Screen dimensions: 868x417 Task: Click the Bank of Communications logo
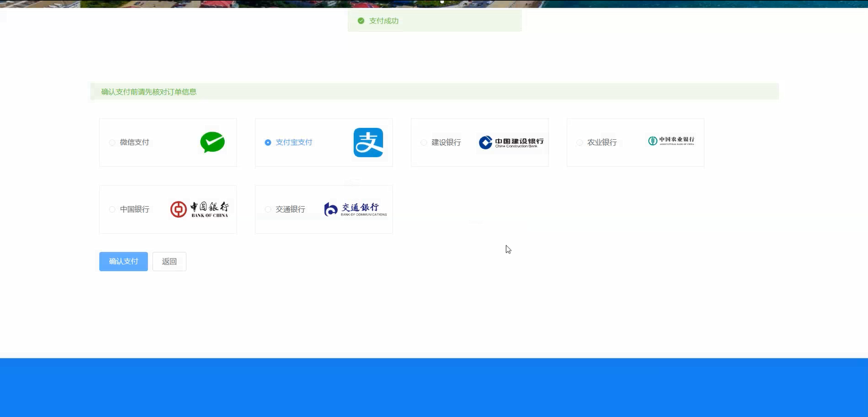[x=355, y=209]
